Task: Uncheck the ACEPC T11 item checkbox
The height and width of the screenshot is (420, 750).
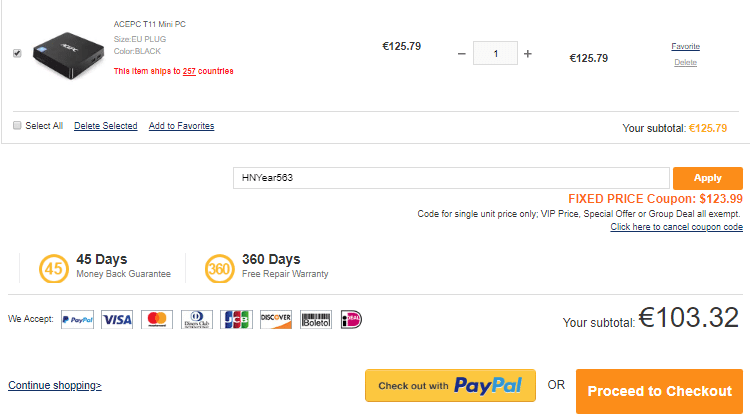Action: coord(17,53)
